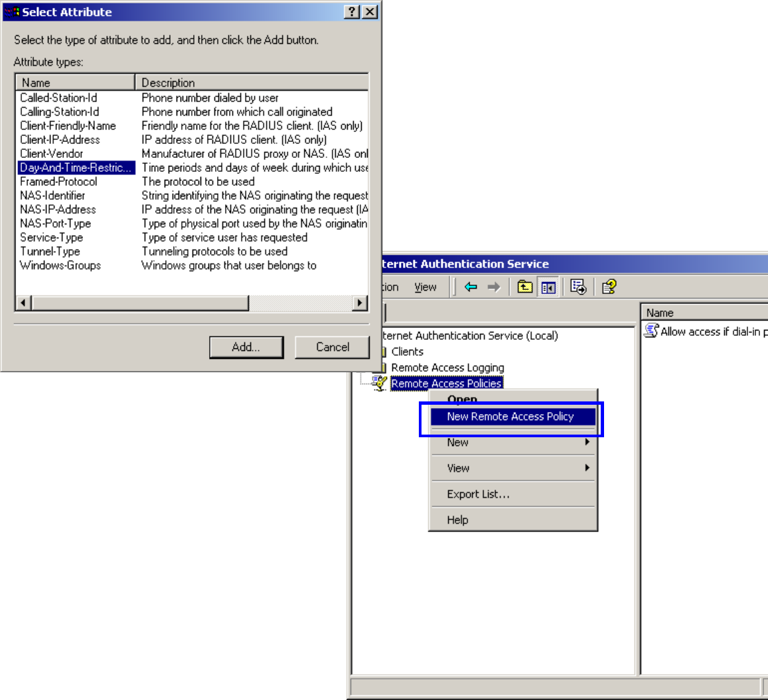
Task: Click Internet Authentication Service (Local) tree node
Action: 470,336
